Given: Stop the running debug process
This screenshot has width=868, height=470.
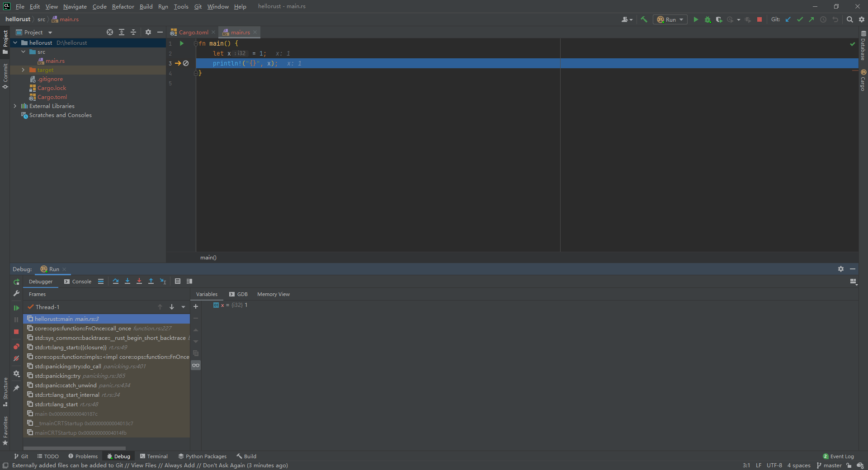Looking at the screenshot, I should click(16, 332).
